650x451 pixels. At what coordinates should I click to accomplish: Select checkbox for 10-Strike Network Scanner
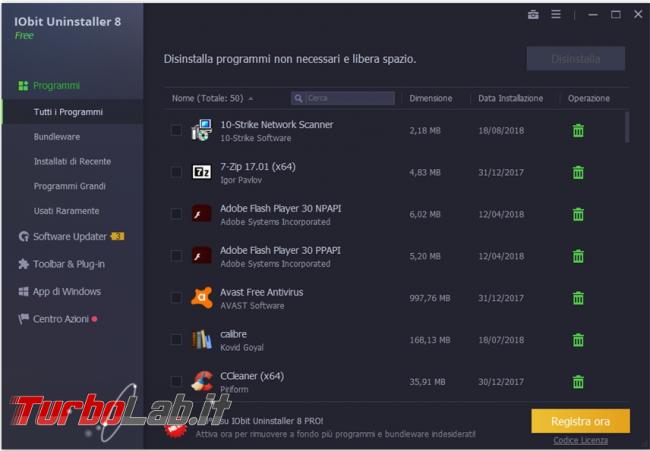click(x=176, y=130)
